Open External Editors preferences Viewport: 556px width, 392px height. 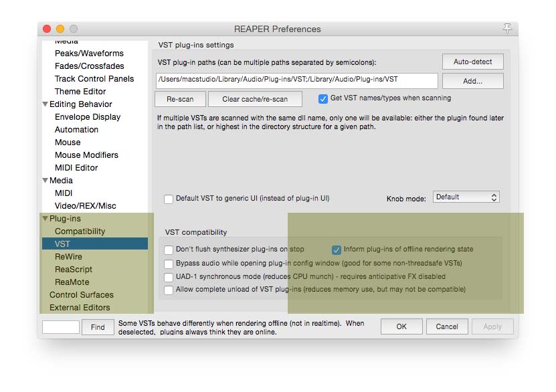point(80,308)
